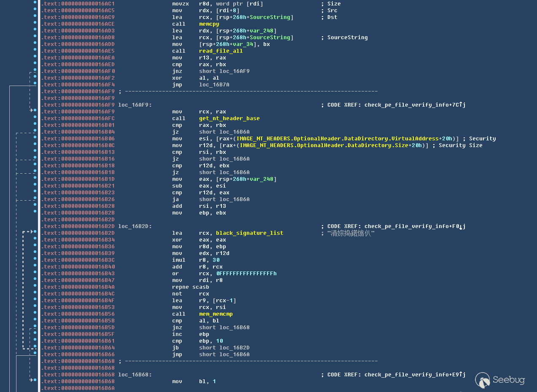
Task: Select the mem_memcmp call target
Action: coord(216,314)
